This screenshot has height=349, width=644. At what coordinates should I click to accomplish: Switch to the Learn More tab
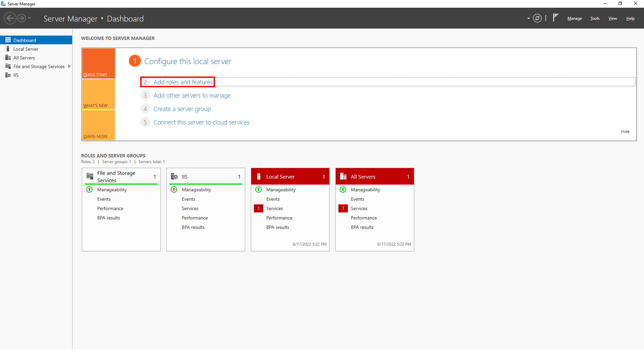pos(98,125)
